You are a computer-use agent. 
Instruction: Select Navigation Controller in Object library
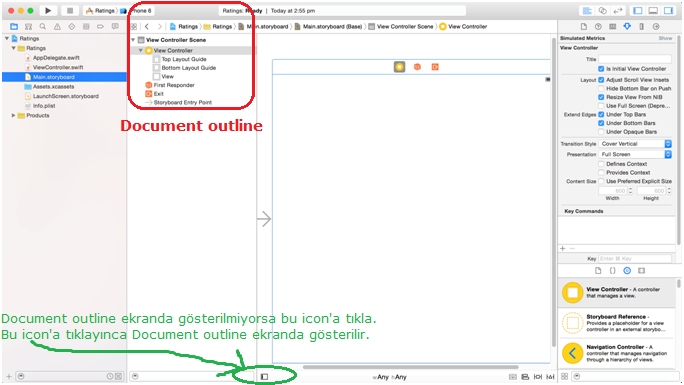pos(616,353)
